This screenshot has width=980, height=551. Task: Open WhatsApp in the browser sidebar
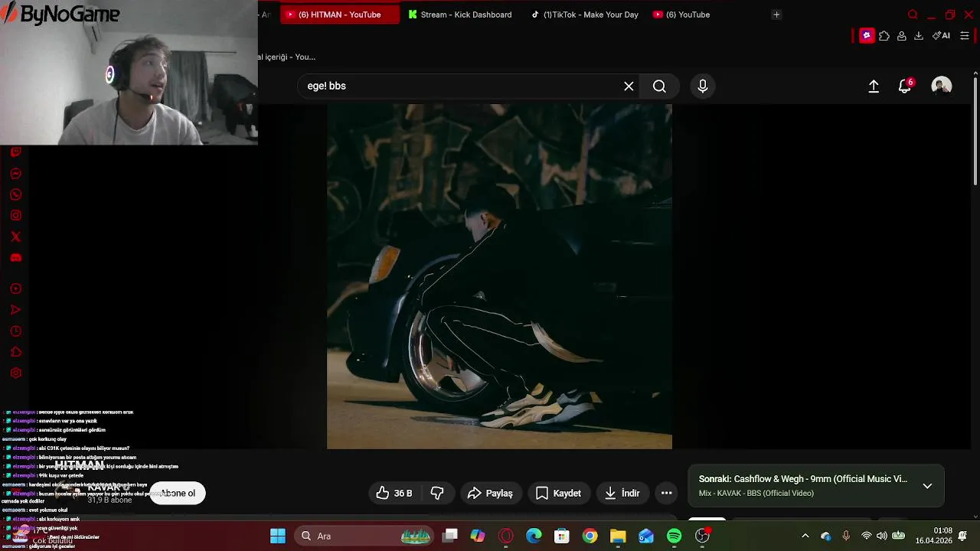(15, 194)
